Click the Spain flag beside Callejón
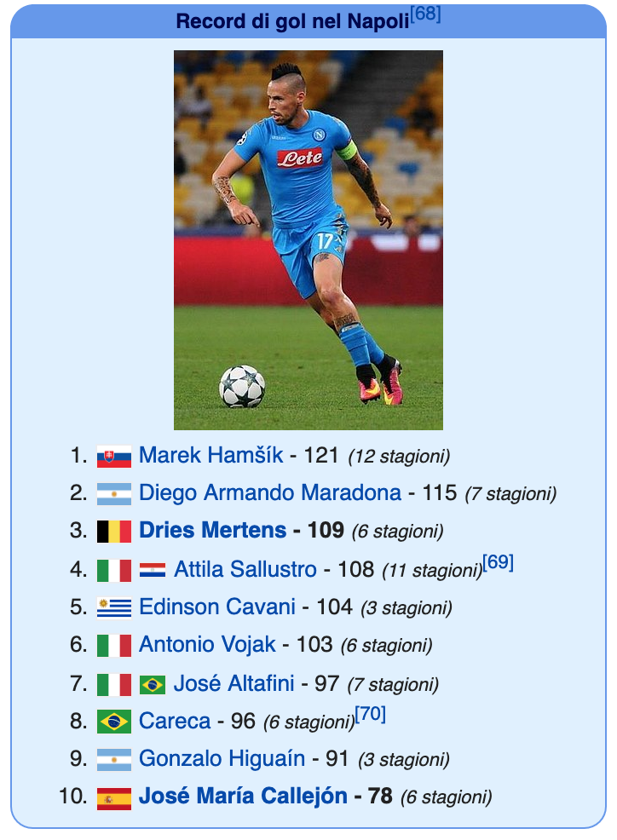The height and width of the screenshot is (840, 617). click(113, 798)
